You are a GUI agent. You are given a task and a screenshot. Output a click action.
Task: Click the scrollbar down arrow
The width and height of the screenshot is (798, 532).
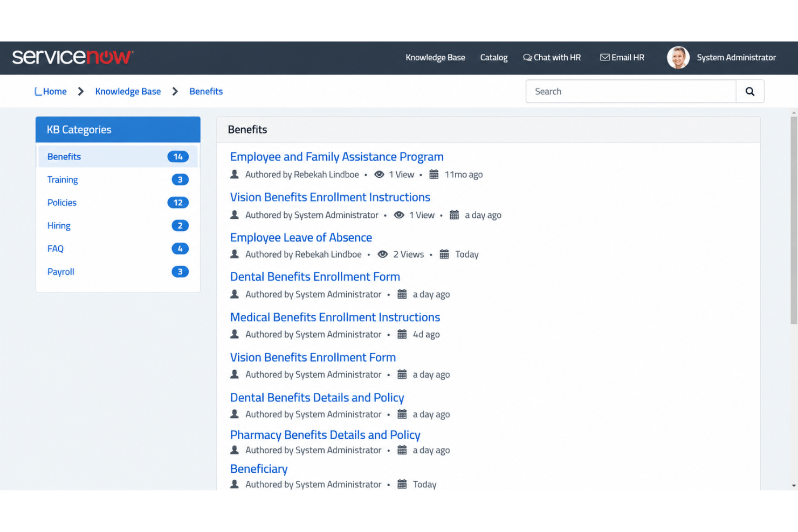pyautogui.click(x=794, y=486)
